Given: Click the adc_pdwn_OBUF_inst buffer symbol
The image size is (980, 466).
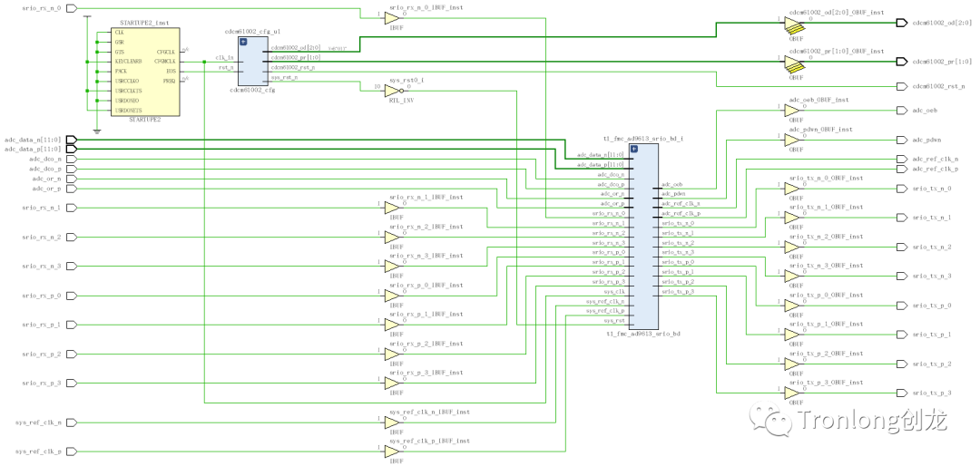Looking at the screenshot, I should (x=793, y=141).
